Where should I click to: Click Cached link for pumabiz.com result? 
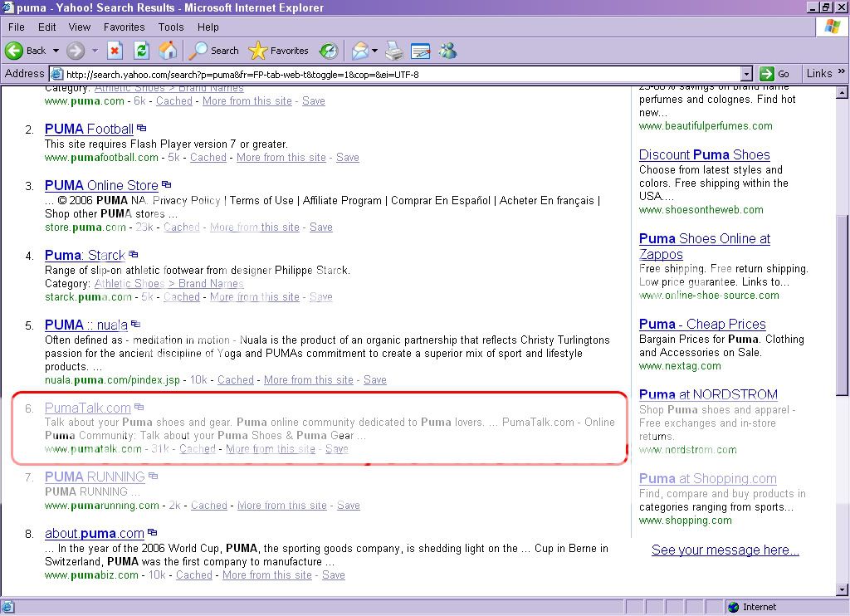194,574
